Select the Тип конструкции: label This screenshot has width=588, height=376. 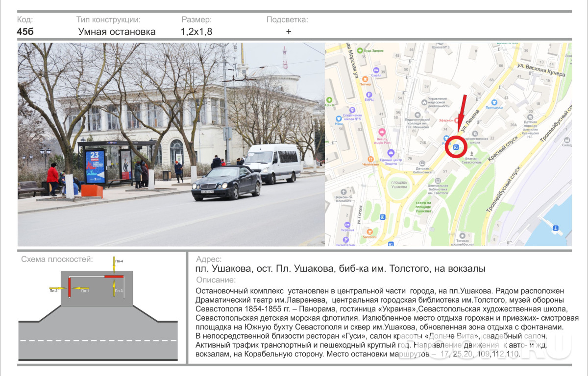pos(108,20)
